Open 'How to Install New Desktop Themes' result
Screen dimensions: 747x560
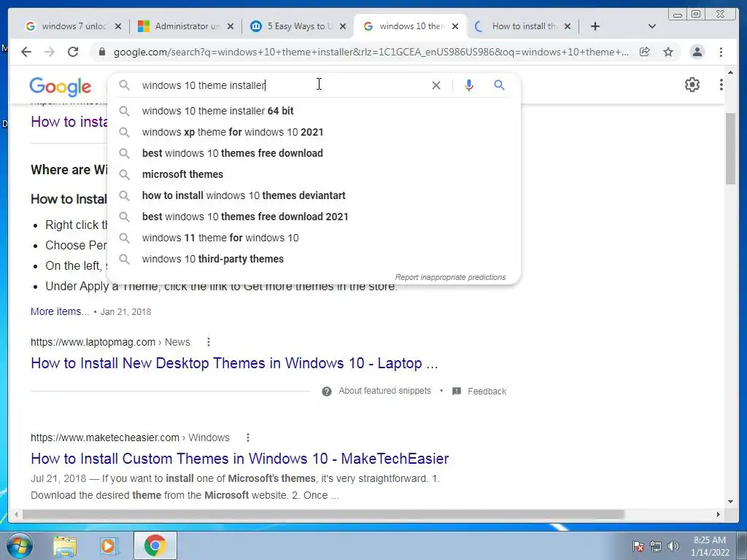[234, 363]
